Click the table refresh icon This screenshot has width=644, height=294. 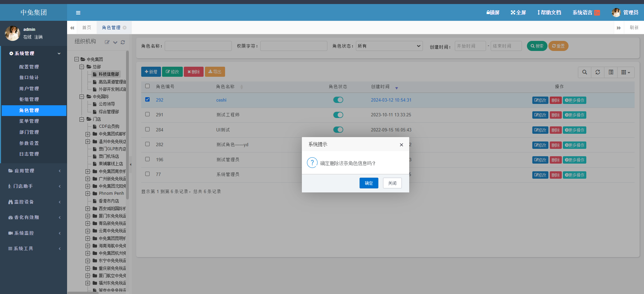(598, 72)
